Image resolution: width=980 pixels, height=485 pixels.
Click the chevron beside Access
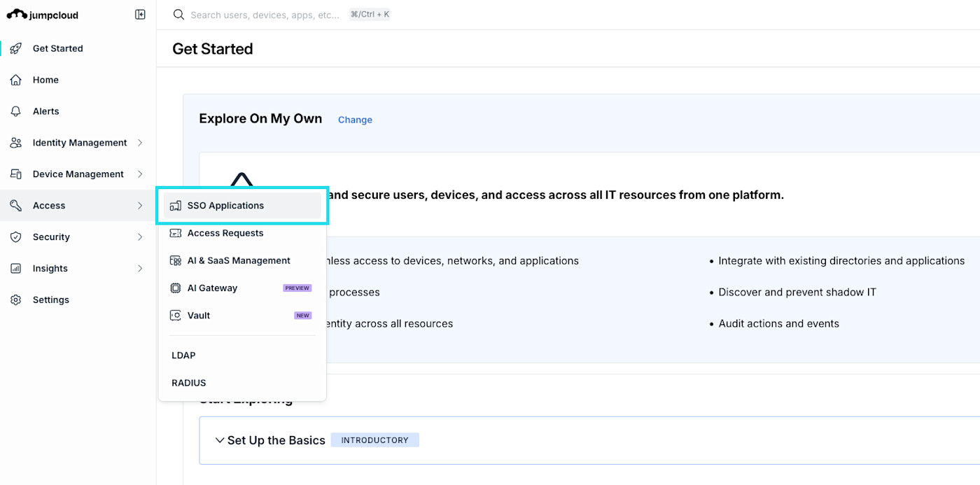pyautogui.click(x=140, y=206)
